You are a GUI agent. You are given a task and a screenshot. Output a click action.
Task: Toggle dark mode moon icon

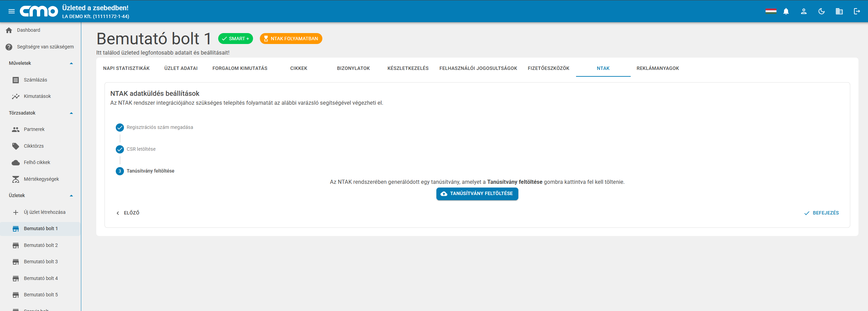pyautogui.click(x=822, y=11)
